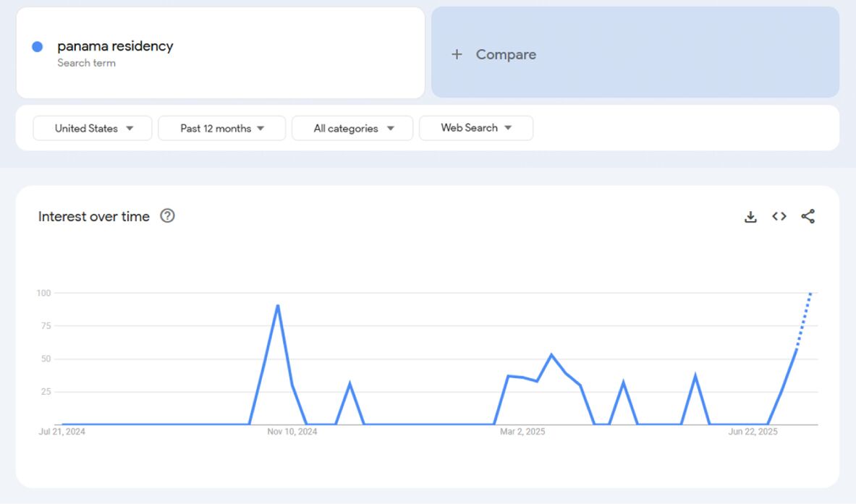This screenshot has height=504, width=856.
Task: Open the Web Search type dropdown
Action: point(476,128)
